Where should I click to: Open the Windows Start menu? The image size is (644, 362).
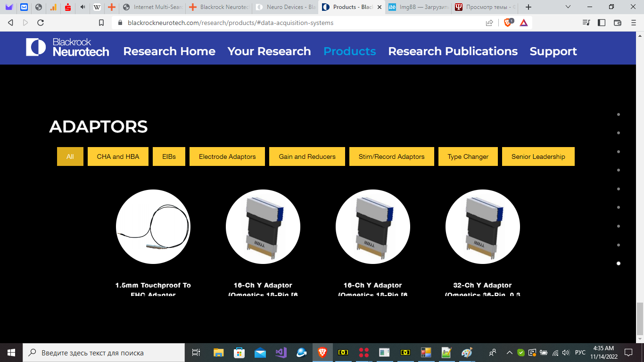click(x=11, y=352)
